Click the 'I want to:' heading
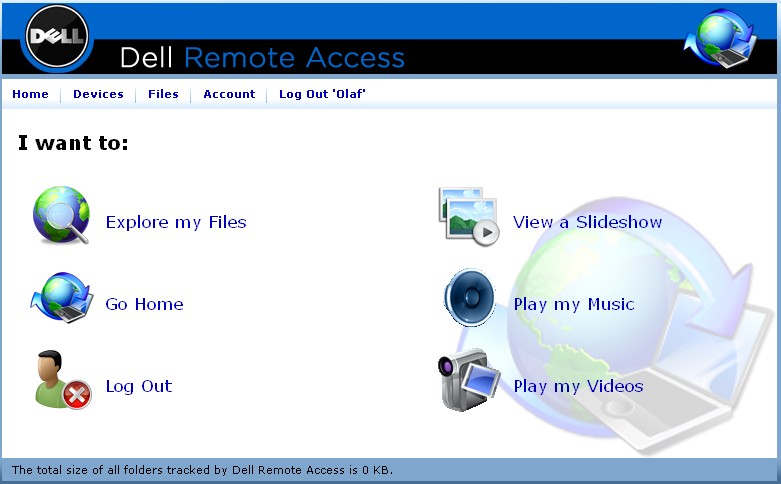Viewport: 781px width, 484px height. 73,143
